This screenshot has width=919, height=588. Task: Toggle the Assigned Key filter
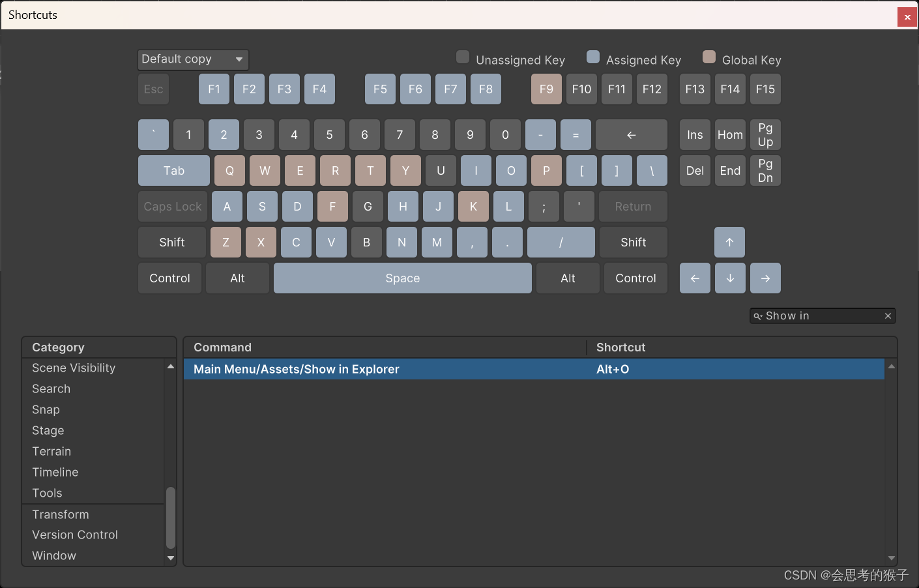(x=592, y=57)
